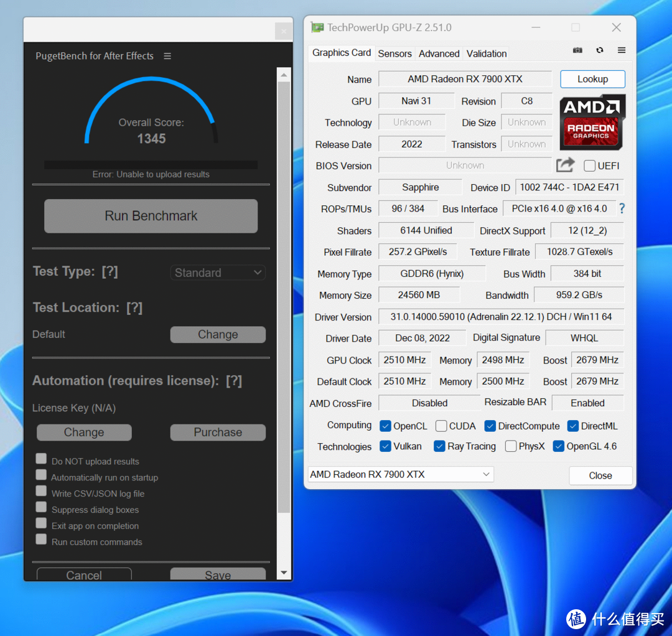Switch to the Validation tab
Viewport: 672px width, 636px height.
[x=487, y=54]
